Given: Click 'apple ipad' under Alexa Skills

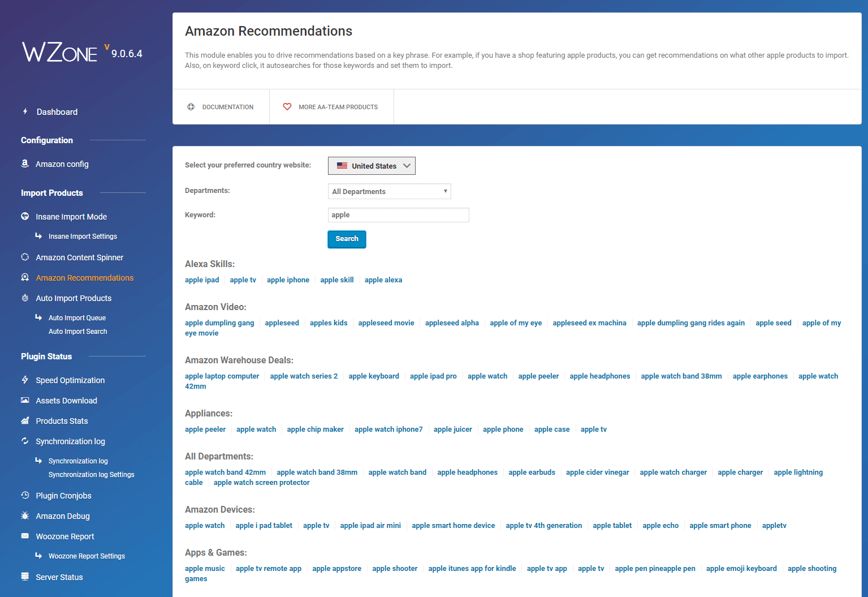Looking at the screenshot, I should 202,280.
